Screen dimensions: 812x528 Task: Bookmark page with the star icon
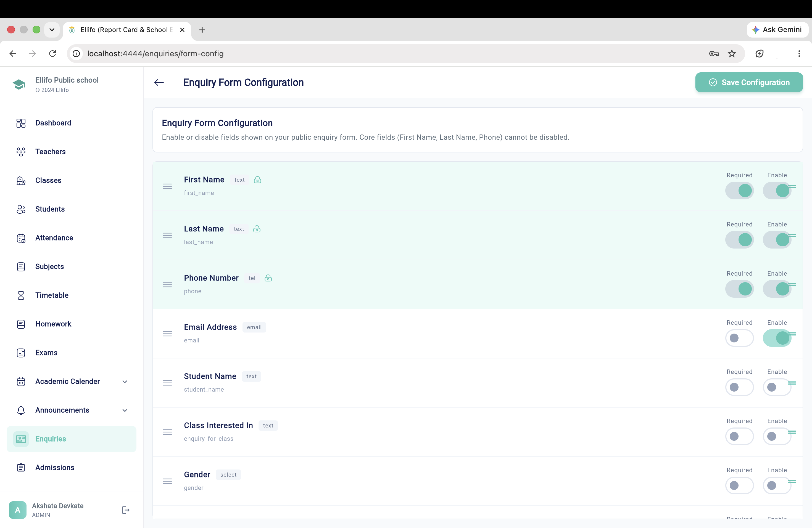pos(732,54)
